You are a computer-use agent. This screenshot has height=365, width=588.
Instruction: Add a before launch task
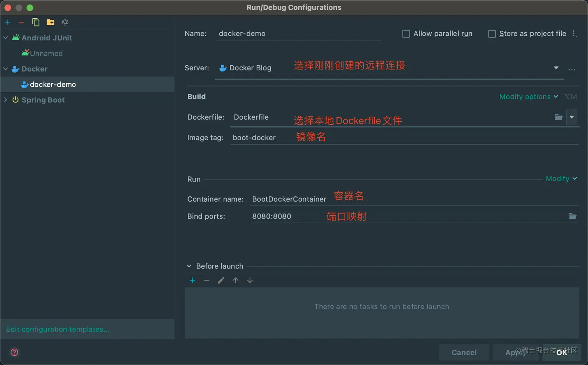[x=192, y=280]
